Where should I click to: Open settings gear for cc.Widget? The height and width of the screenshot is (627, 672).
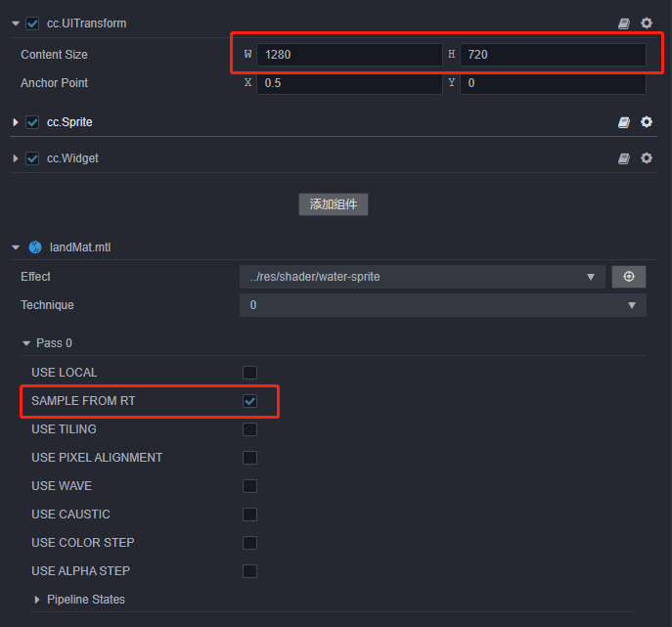pos(647,158)
